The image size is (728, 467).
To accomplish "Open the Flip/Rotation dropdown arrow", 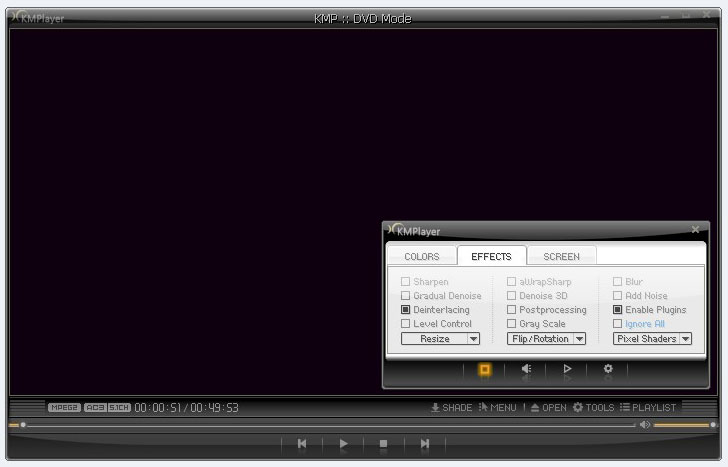I will (579, 339).
